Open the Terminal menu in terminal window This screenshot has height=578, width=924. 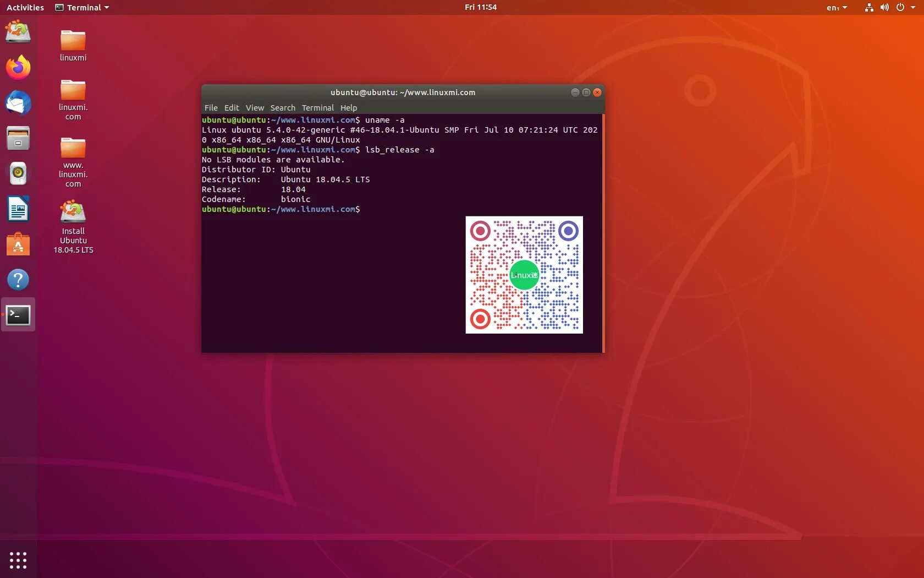(317, 108)
